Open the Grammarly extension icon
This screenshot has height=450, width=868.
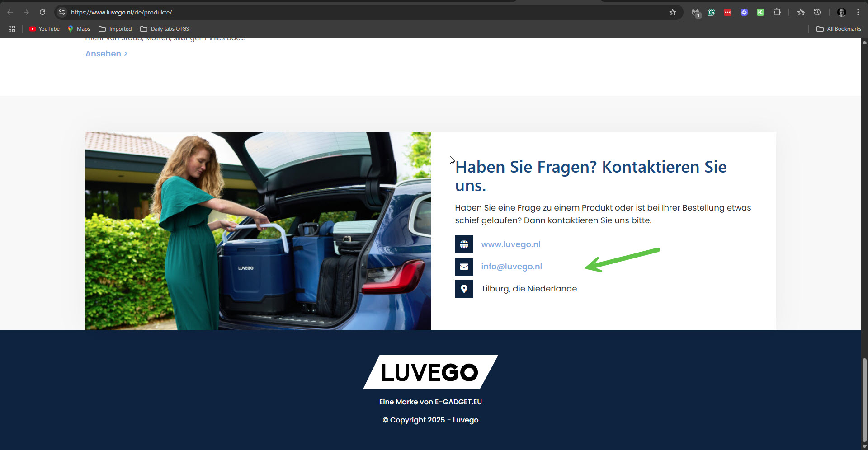[x=712, y=12]
